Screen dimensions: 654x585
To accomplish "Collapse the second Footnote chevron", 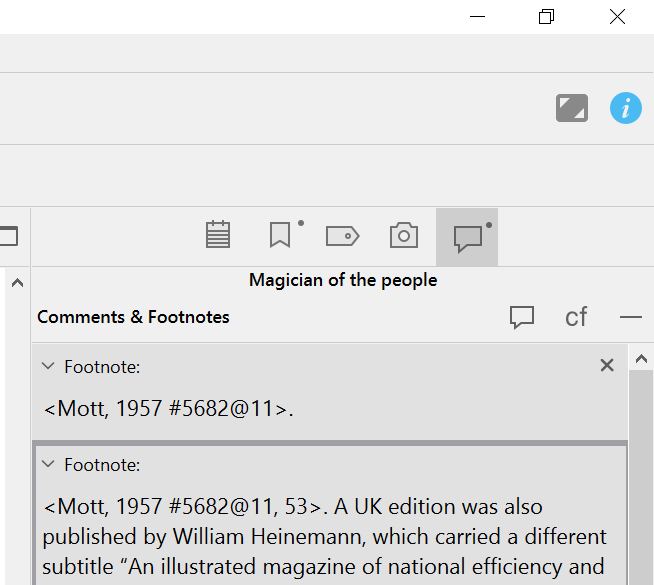I will click(x=47, y=465).
